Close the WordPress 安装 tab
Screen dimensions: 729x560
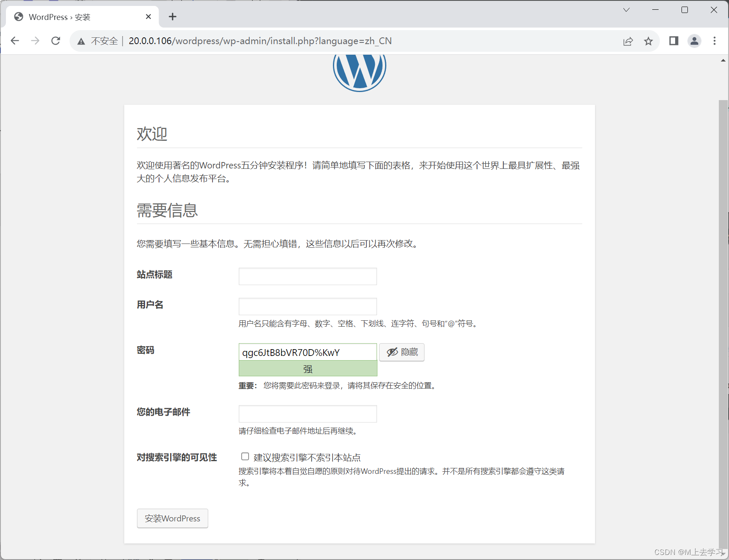coord(148,17)
